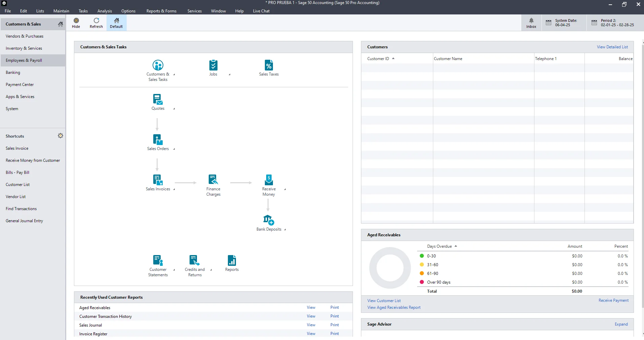Open the Bank Deposits icon
The height and width of the screenshot is (340, 644).
[x=269, y=221]
